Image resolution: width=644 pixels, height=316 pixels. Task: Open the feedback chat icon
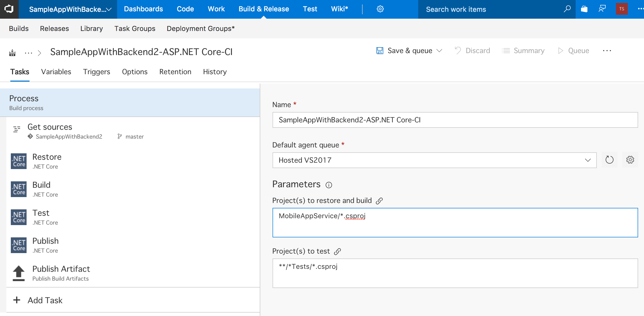602,9
